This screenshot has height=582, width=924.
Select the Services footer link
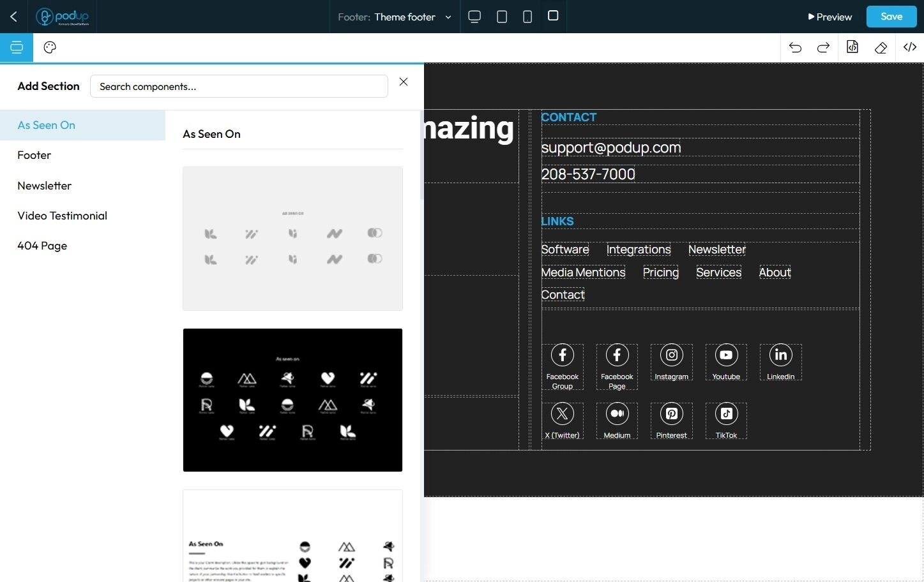click(x=719, y=272)
